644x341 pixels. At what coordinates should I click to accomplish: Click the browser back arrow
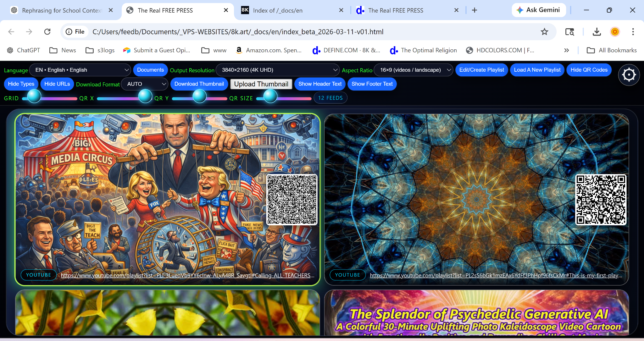pyautogui.click(x=11, y=32)
